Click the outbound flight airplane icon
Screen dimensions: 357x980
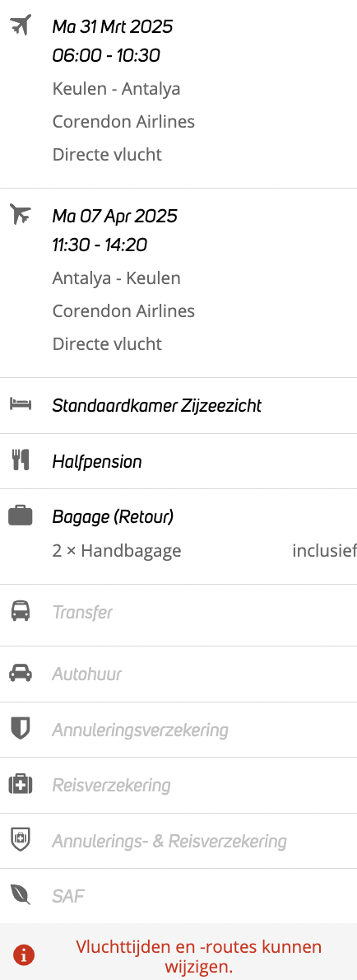tap(20, 26)
